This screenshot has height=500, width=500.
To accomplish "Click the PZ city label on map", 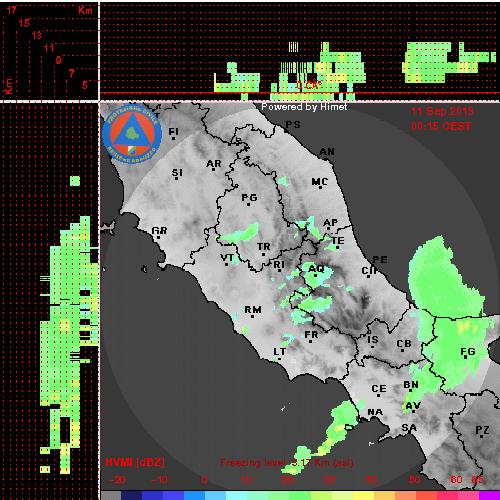I will [x=482, y=430].
